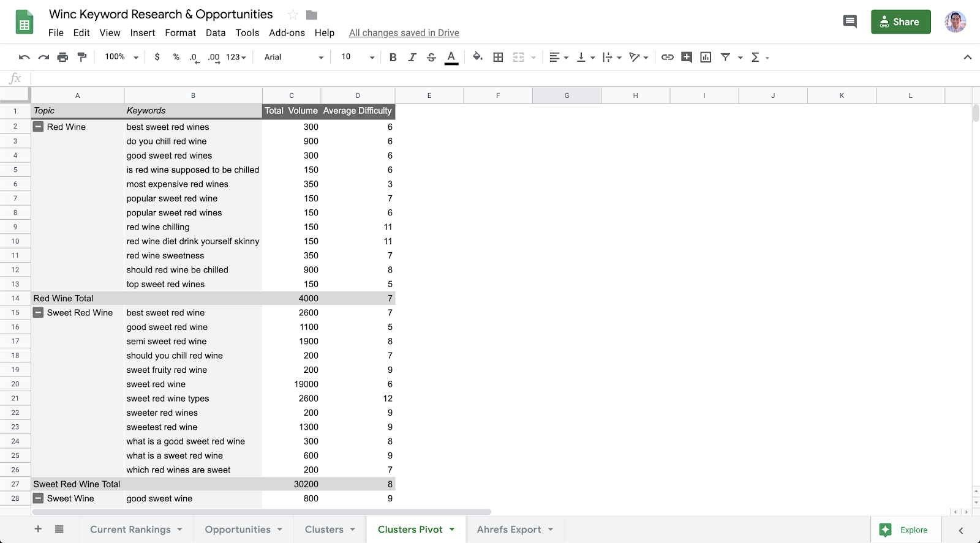Open the merge cells options arrow

pos(533,58)
